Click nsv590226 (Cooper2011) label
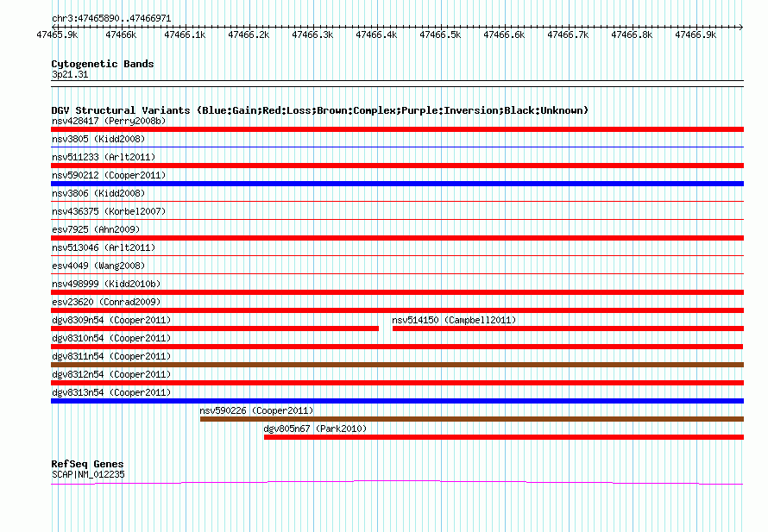768x532 pixels. [x=256, y=410]
